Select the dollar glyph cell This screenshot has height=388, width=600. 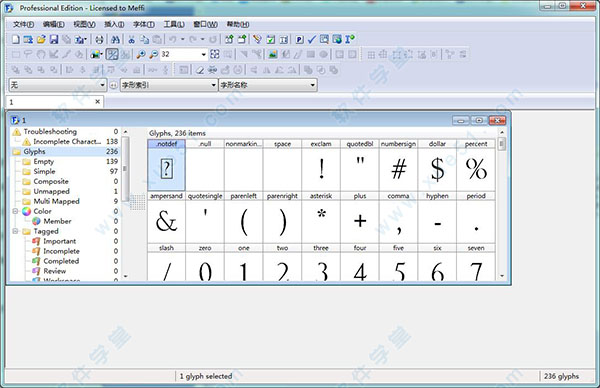point(437,165)
